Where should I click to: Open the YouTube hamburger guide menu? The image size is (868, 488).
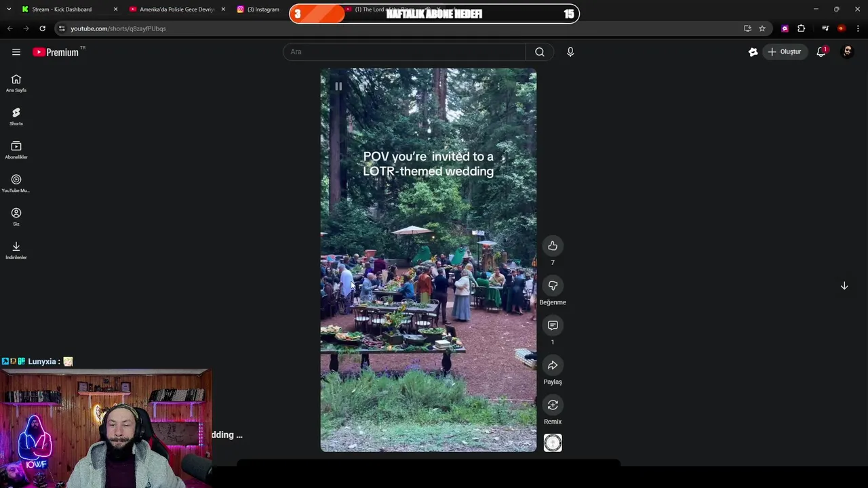coord(16,52)
